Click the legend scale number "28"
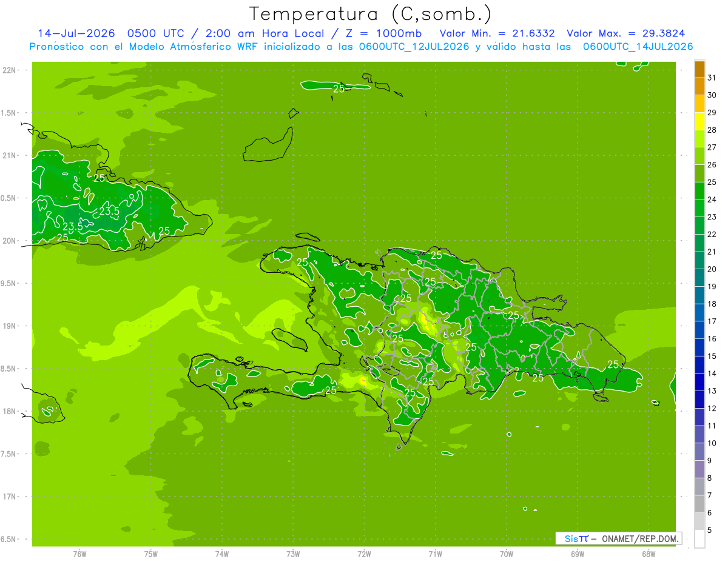 pos(712,130)
